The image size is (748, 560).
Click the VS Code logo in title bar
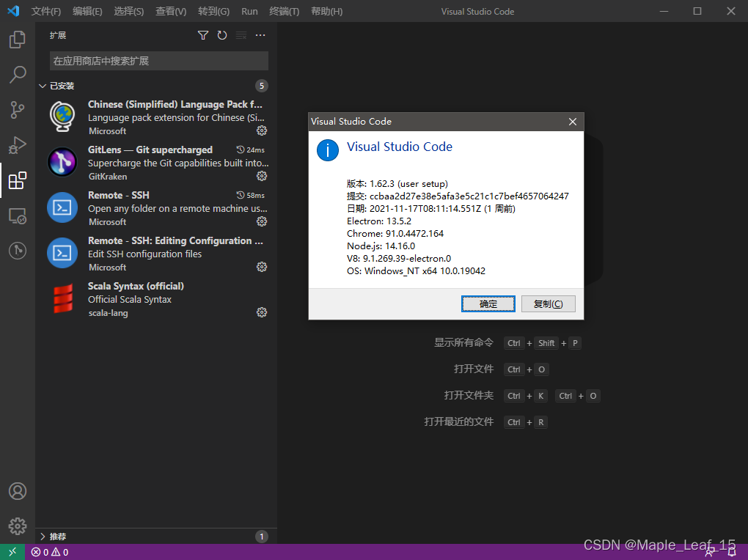[x=13, y=10]
